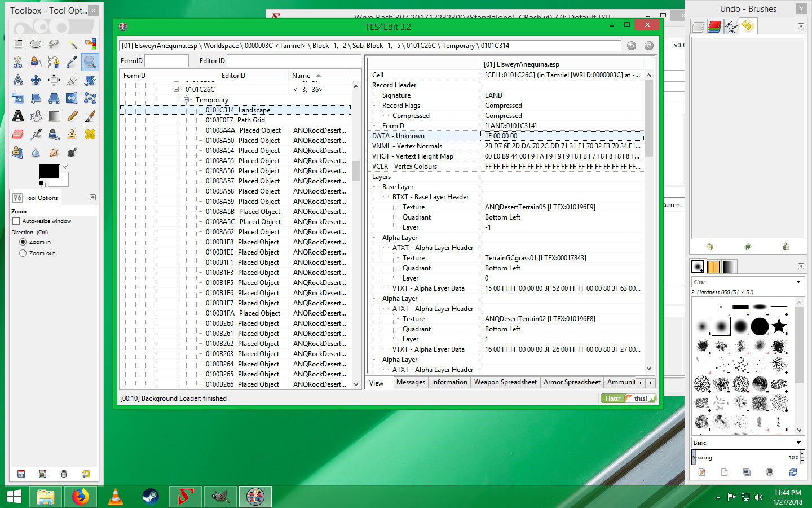The image size is (812, 508).
Task: Open the Channels tab in dock
Action: 714,27
